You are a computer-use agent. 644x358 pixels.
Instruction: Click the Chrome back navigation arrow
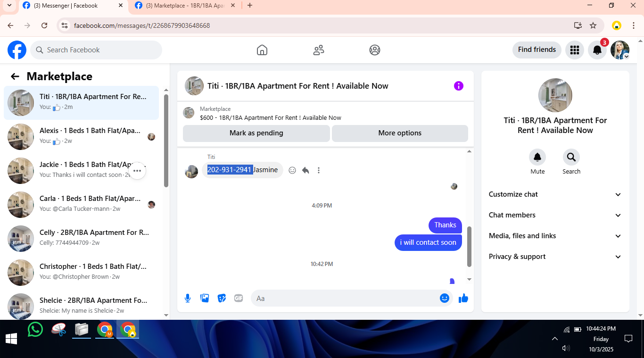click(10, 25)
